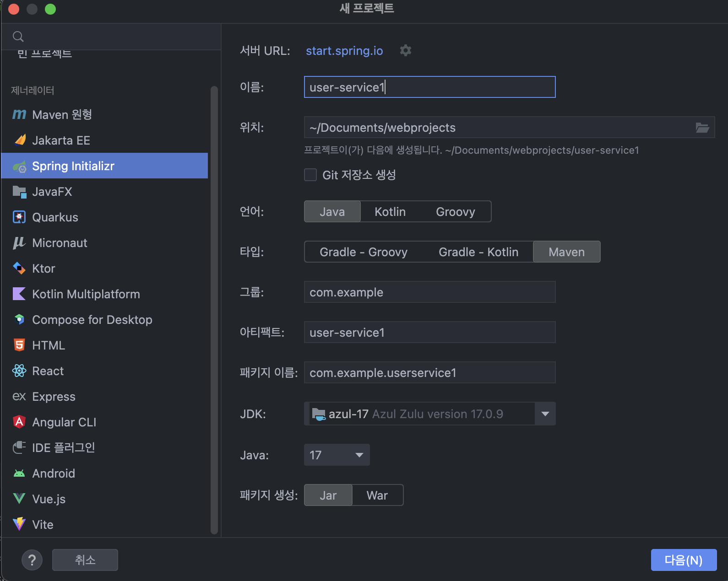The width and height of the screenshot is (728, 581).
Task: Select JavaFX generator entry
Action: click(105, 192)
